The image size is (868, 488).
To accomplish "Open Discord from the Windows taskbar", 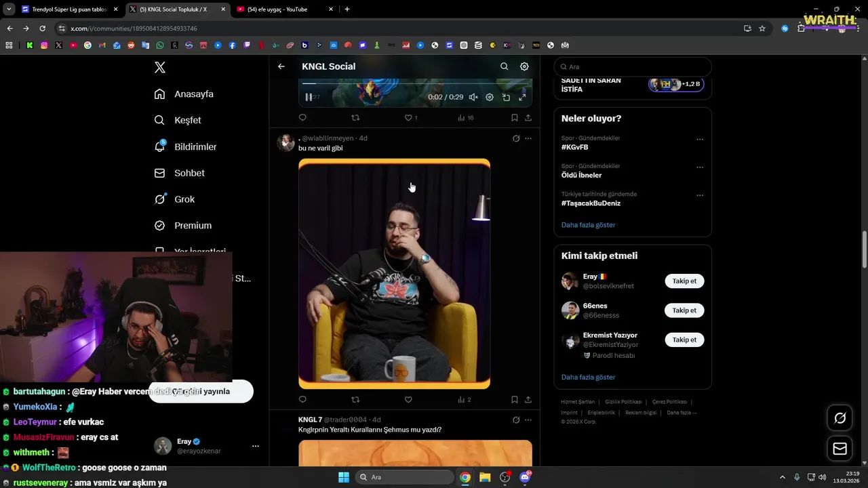I will (524, 477).
